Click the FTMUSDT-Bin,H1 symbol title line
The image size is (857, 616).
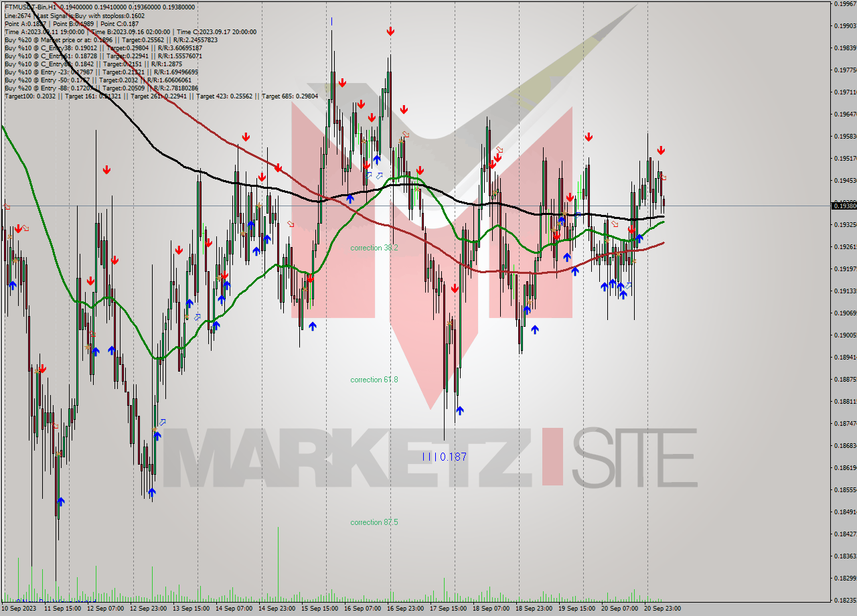click(x=100, y=7)
